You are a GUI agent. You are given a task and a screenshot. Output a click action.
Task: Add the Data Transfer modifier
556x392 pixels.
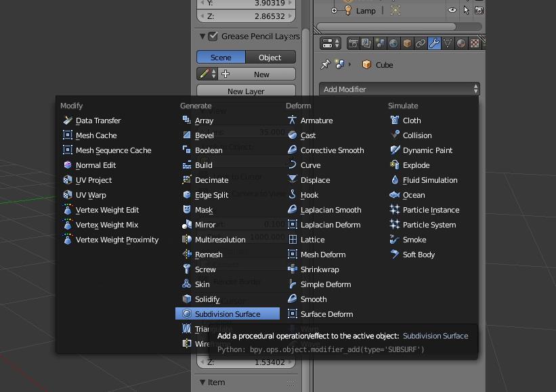tap(115, 121)
